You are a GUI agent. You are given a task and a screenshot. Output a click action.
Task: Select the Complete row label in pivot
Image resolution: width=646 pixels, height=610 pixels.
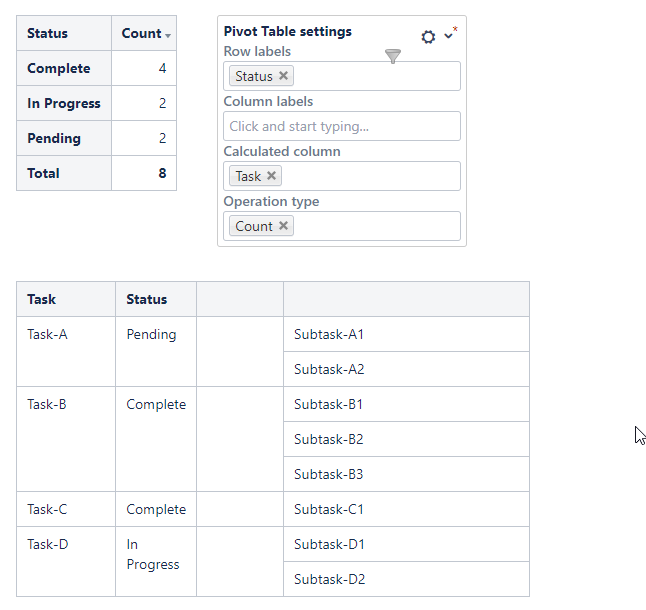coord(59,68)
